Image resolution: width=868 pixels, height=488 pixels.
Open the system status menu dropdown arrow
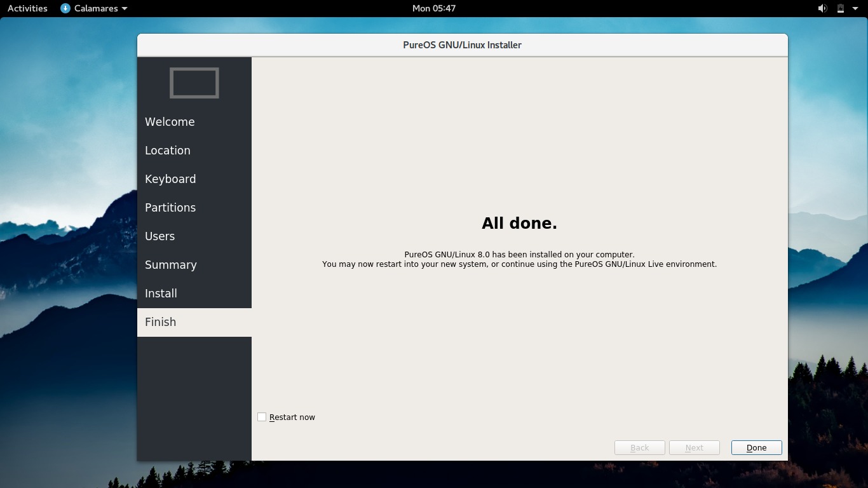(x=855, y=8)
